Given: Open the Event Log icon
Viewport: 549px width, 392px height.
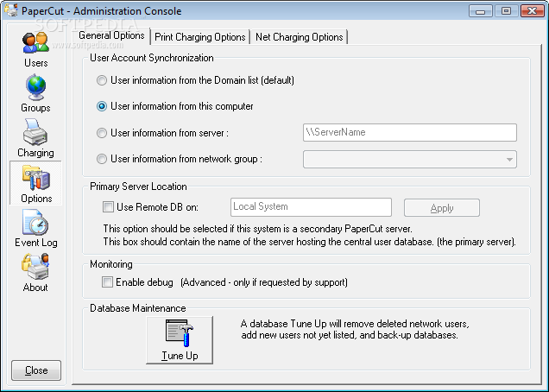Looking at the screenshot, I should (x=35, y=223).
